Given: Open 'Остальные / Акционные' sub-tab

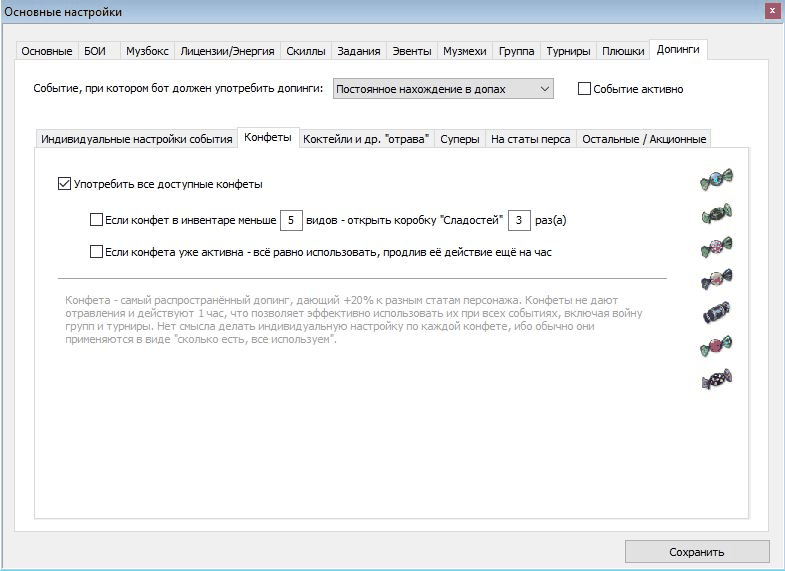Looking at the screenshot, I should coord(644,139).
